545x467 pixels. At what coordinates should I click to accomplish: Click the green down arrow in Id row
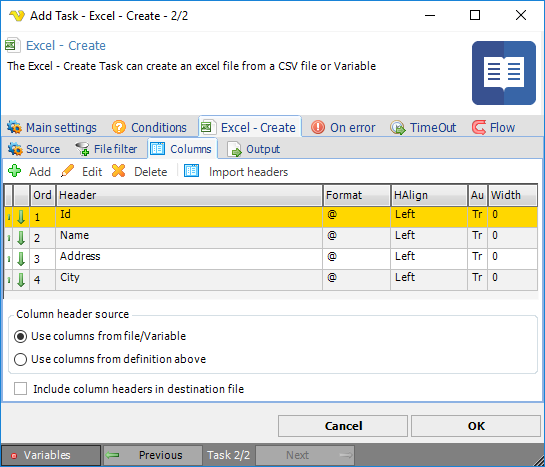tap(21, 217)
